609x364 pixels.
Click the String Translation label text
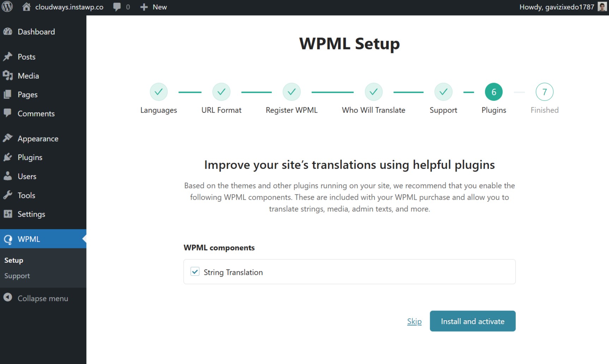click(233, 272)
